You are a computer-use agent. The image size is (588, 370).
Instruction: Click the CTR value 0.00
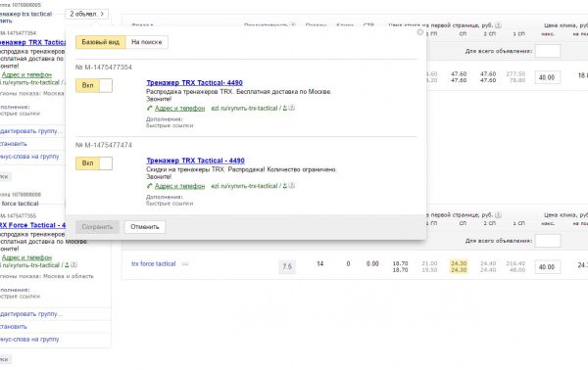click(372, 264)
